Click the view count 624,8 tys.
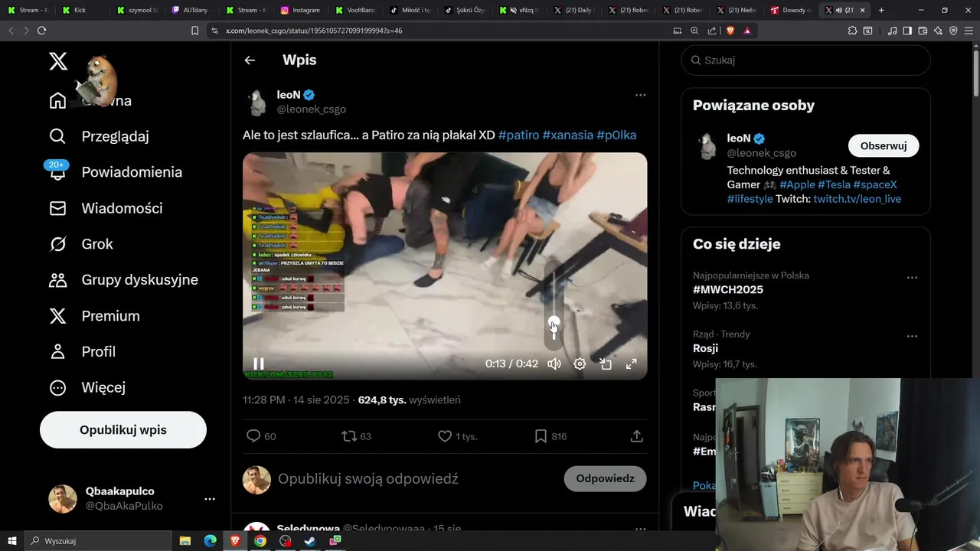This screenshot has height=551, width=980. pyautogui.click(x=382, y=400)
